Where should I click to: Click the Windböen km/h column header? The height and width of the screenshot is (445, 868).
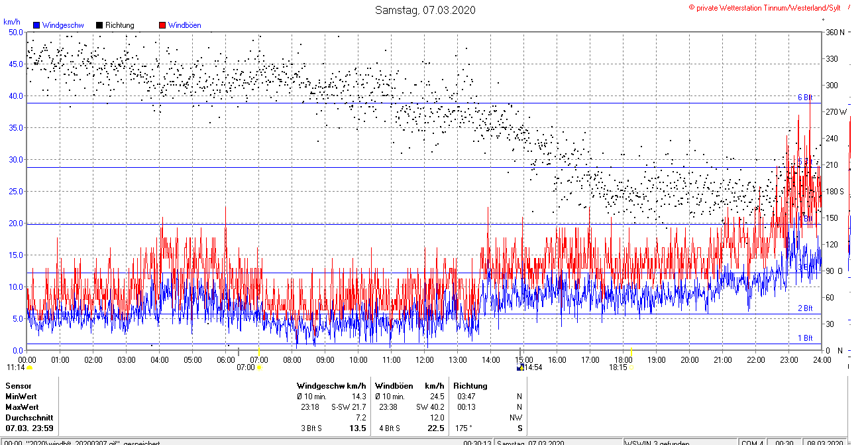pyautogui.click(x=409, y=386)
